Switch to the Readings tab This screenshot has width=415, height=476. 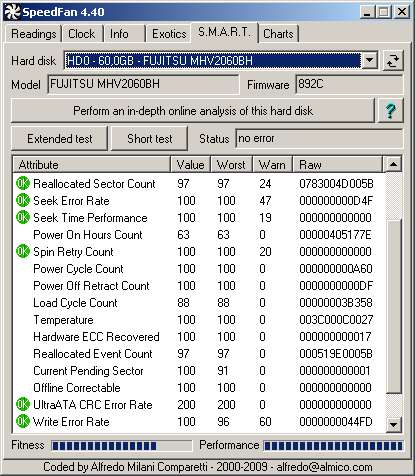(34, 34)
